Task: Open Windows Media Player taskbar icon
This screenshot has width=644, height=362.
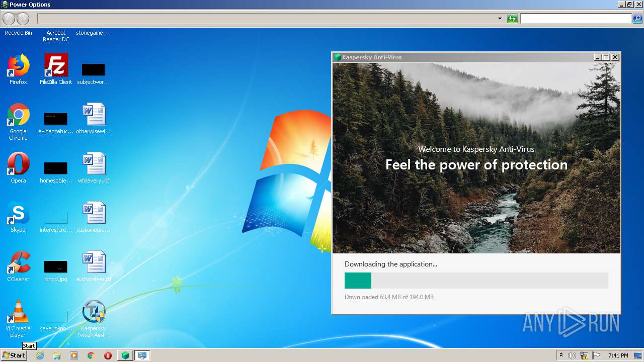Action: point(74,355)
